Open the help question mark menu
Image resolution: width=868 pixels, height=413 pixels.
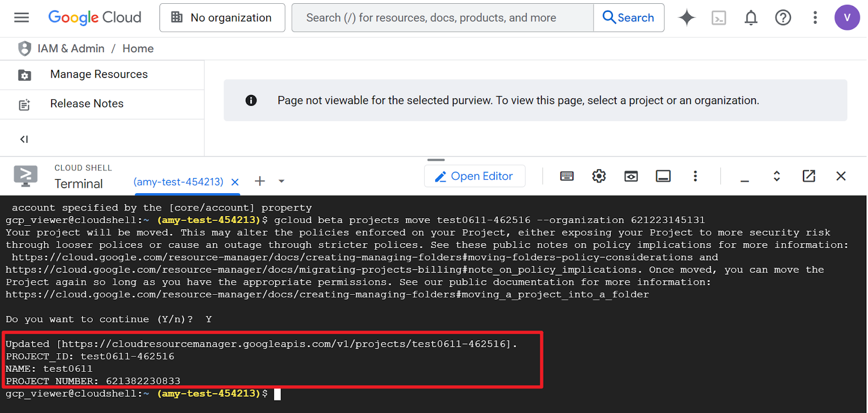[x=783, y=18]
